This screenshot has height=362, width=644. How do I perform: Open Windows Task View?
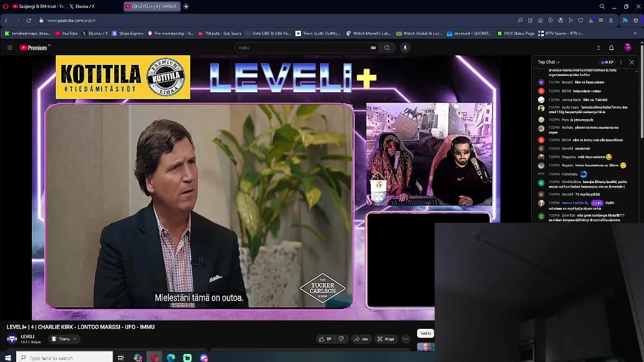[121, 358]
